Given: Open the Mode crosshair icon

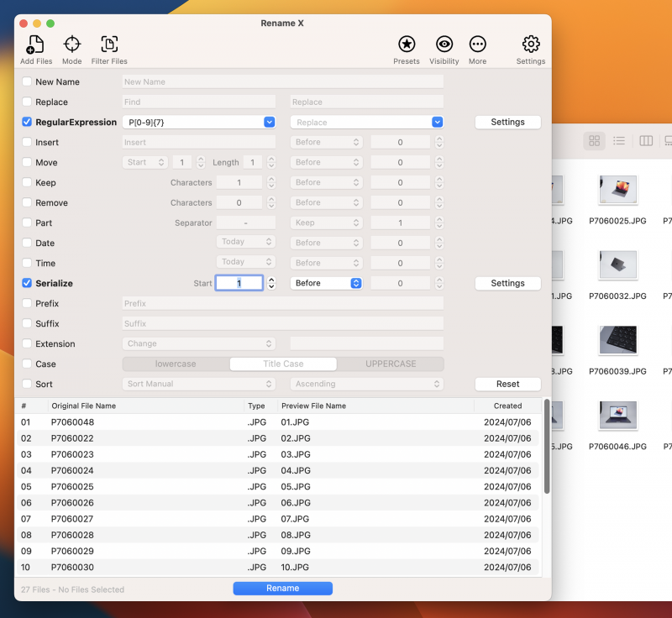Looking at the screenshot, I should [72, 45].
